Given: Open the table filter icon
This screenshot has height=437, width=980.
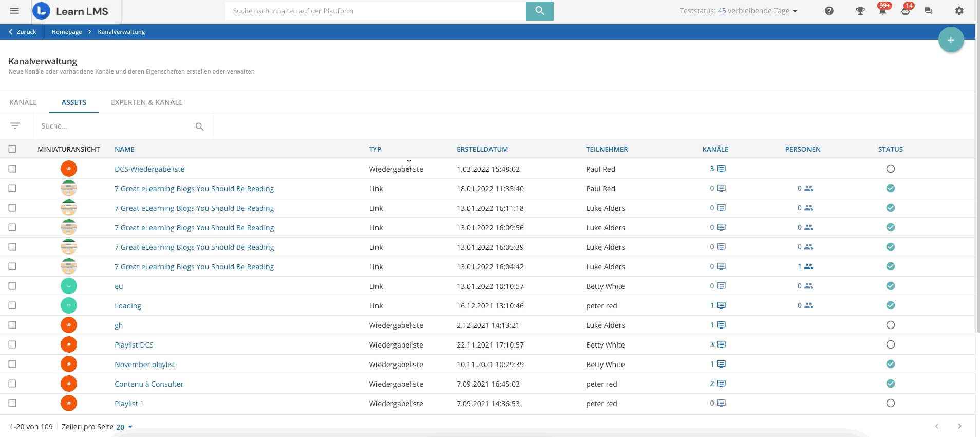Looking at the screenshot, I should coord(15,126).
